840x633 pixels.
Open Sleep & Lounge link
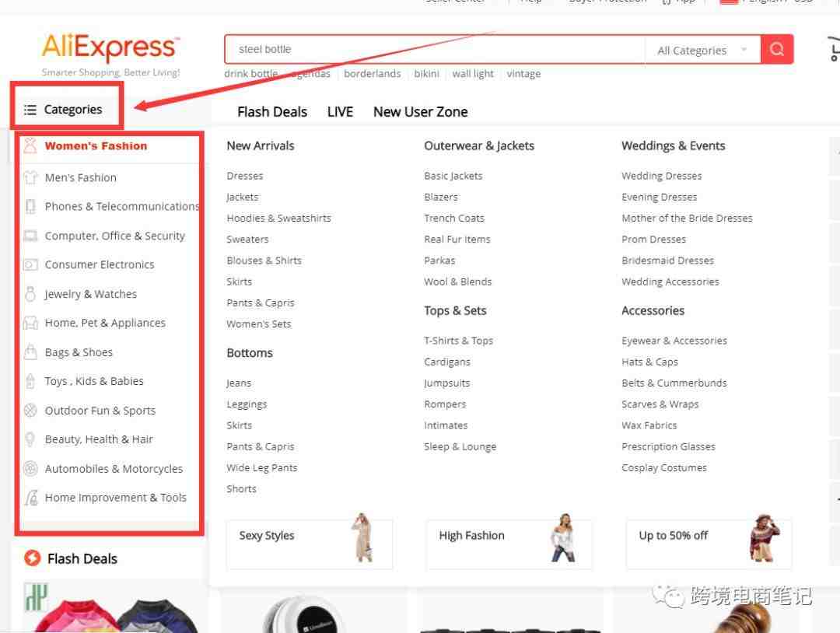460,446
